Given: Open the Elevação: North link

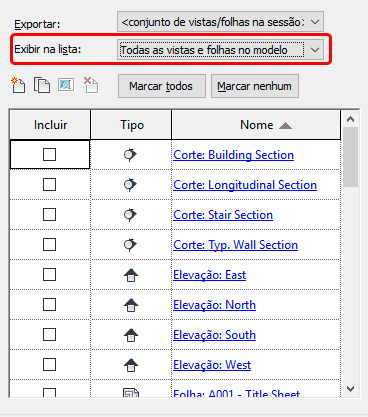Looking at the screenshot, I should (x=215, y=305).
